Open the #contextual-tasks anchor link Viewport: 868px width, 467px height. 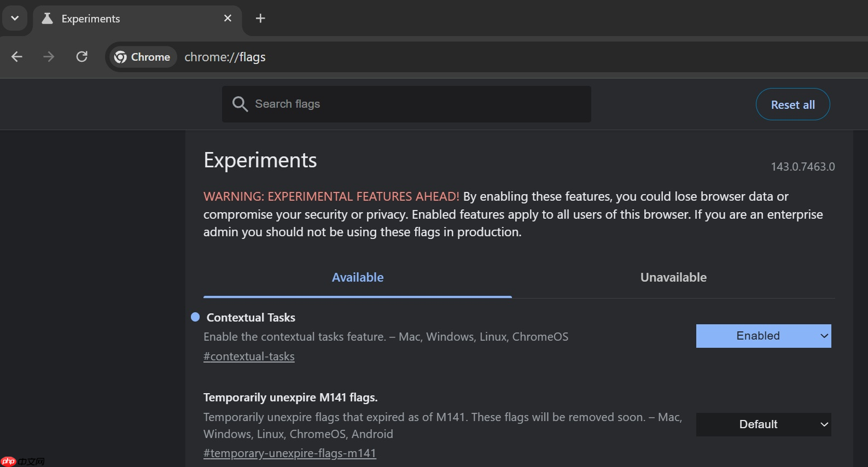249,357
